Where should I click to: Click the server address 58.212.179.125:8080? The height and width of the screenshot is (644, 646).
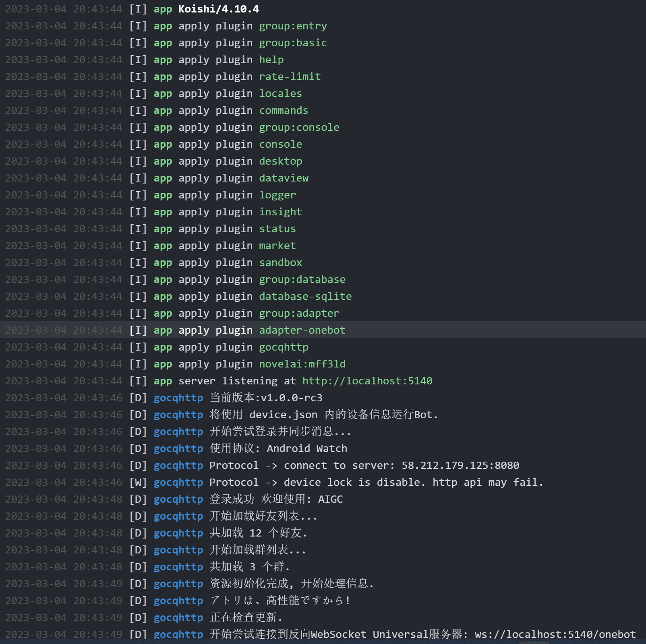click(x=460, y=465)
